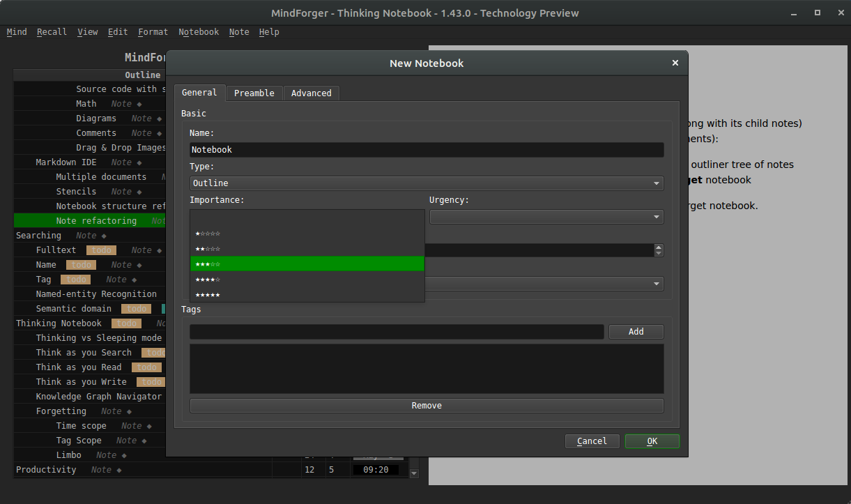Open the Recall menu
This screenshot has height=504, width=851.
52,32
